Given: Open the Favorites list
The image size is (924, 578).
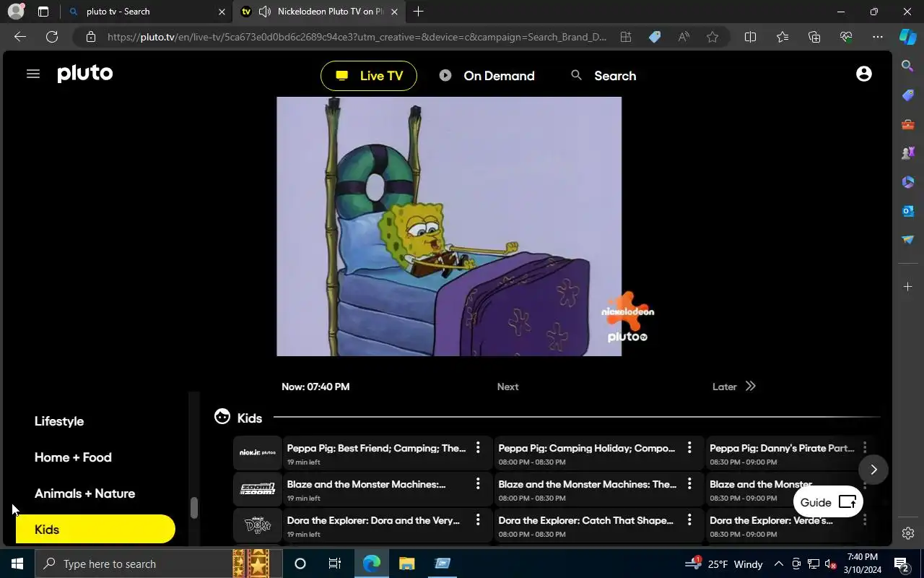Looking at the screenshot, I should pos(783,37).
